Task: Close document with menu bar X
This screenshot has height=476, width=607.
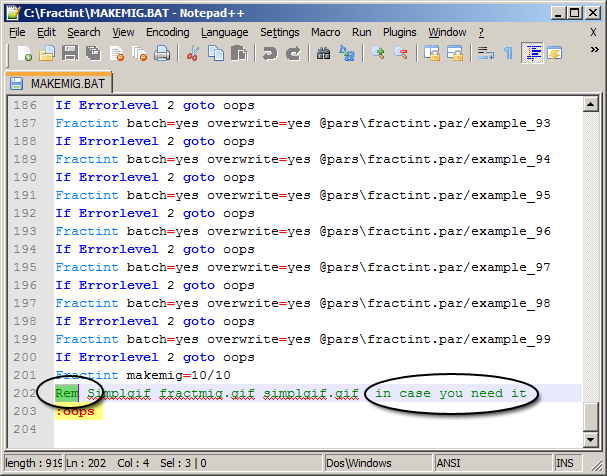Action: coord(593,33)
